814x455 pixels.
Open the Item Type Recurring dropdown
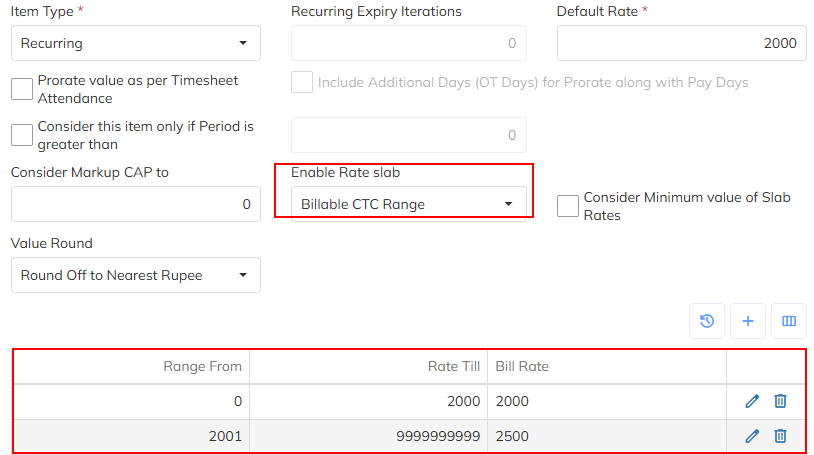tap(135, 43)
